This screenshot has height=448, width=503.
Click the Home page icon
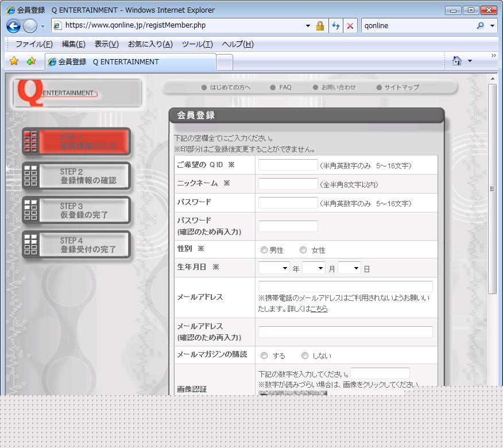tap(457, 61)
